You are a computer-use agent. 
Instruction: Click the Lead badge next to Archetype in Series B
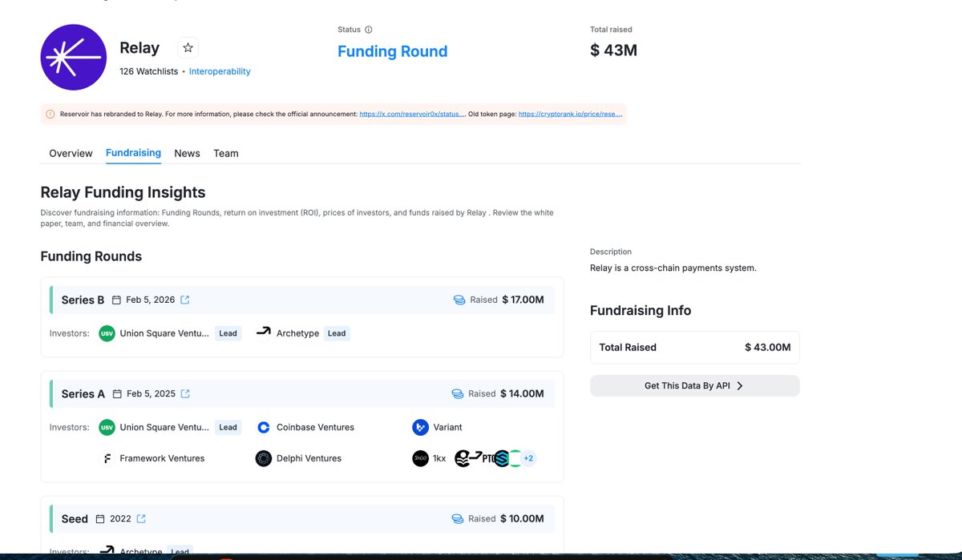[x=337, y=333]
